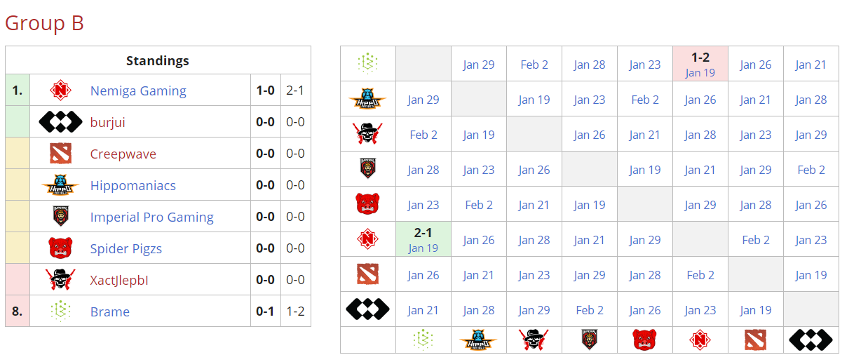Open the Imperial Pro Gaming link
This screenshot has height=362, width=868.
(x=151, y=217)
